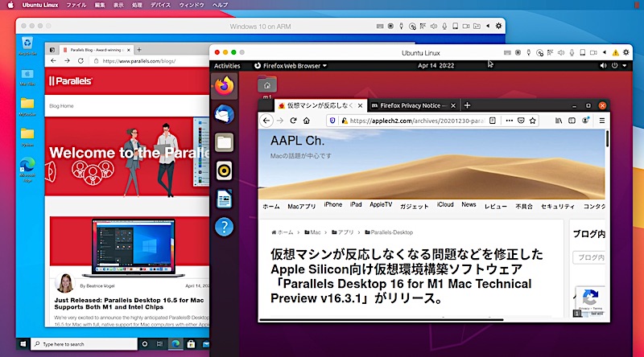This screenshot has height=357, width=644.
Task: Collapse toolbar arrow in Windows 10 titlebar
Action: point(488,26)
